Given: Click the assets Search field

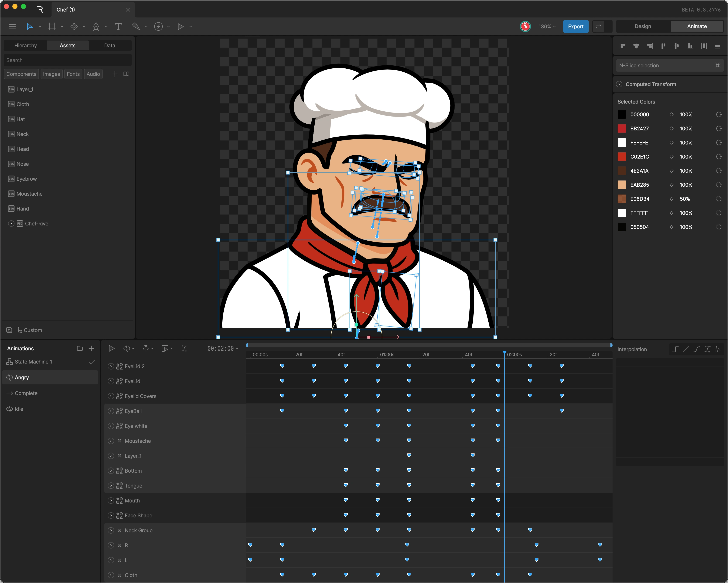Looking at the screenshot, I should [68, 60].
